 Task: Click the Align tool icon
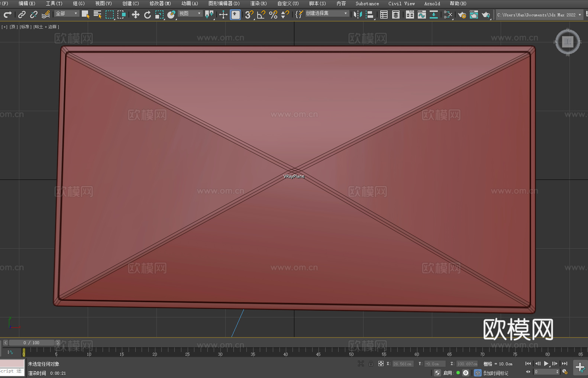370,14
